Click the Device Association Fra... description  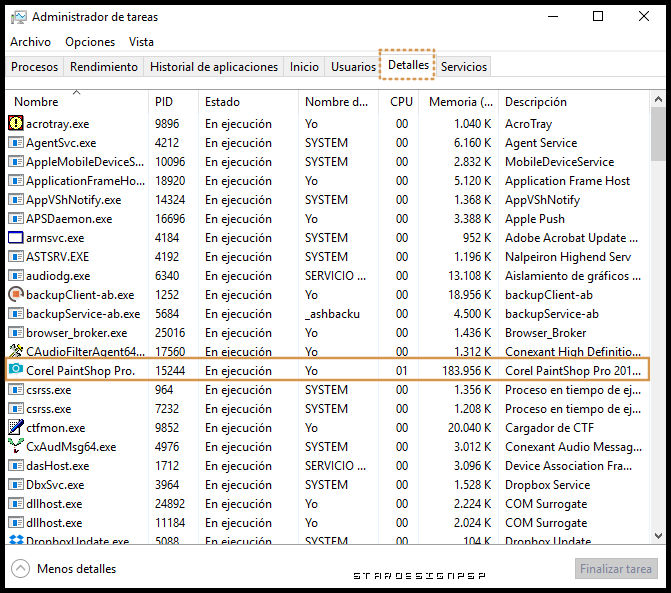[568, 466]
